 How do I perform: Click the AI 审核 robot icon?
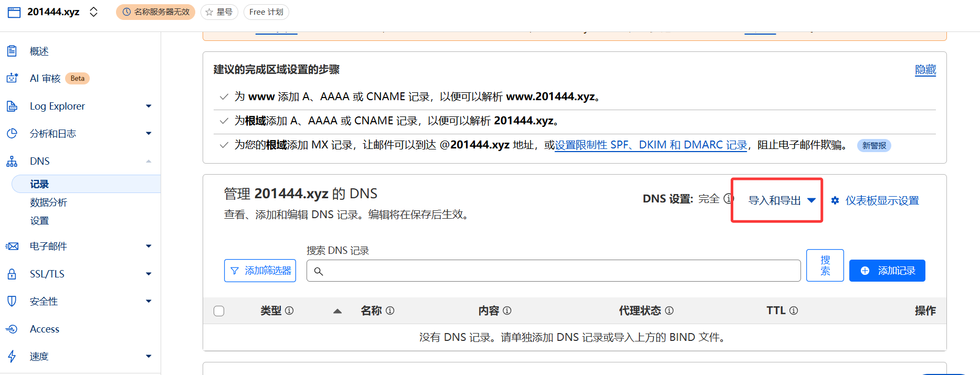click(12, 78)
